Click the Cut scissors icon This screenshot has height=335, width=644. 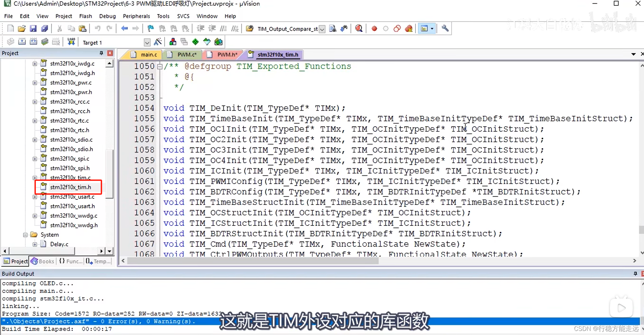[59, 28]
